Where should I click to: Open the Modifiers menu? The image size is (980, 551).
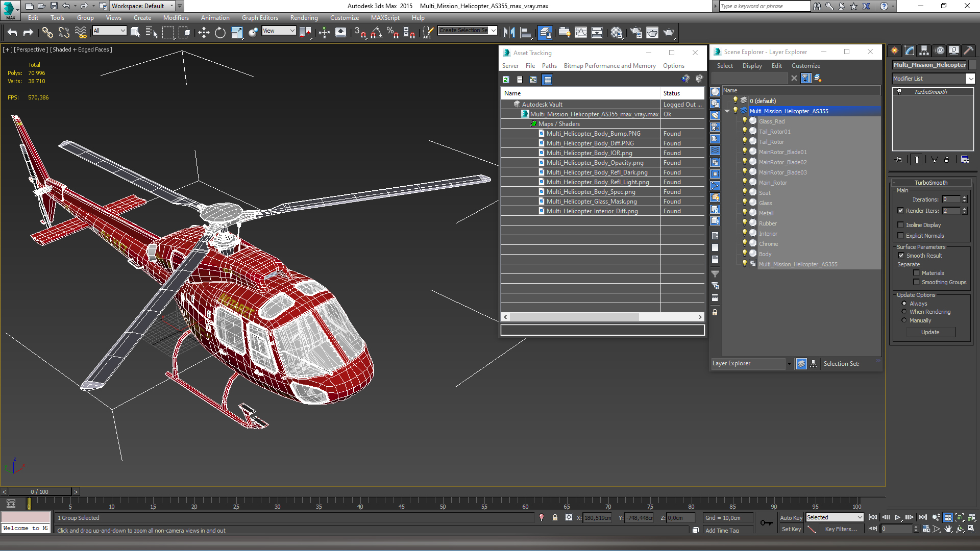pos(176,18)
